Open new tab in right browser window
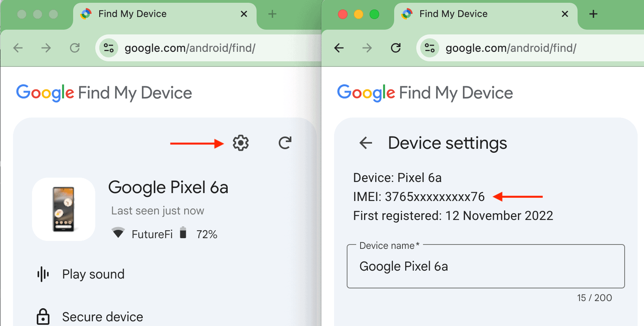The width and height of the screenshot is (644, 326). point(593,14)
